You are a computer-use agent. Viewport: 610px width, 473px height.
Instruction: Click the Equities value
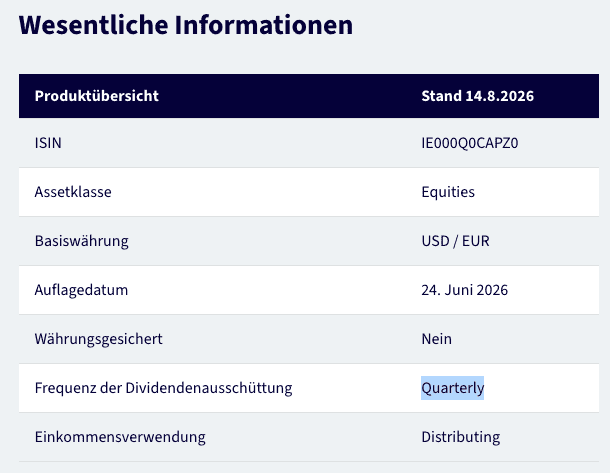(x=448, y=192)
